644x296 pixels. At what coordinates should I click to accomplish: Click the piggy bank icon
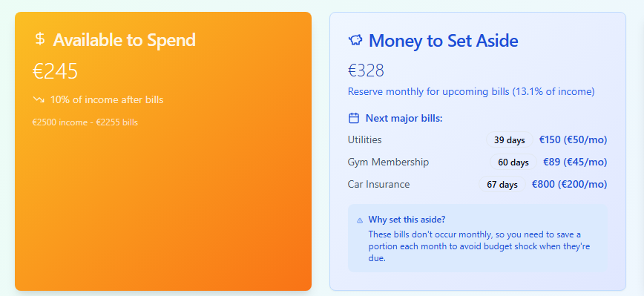355,40
